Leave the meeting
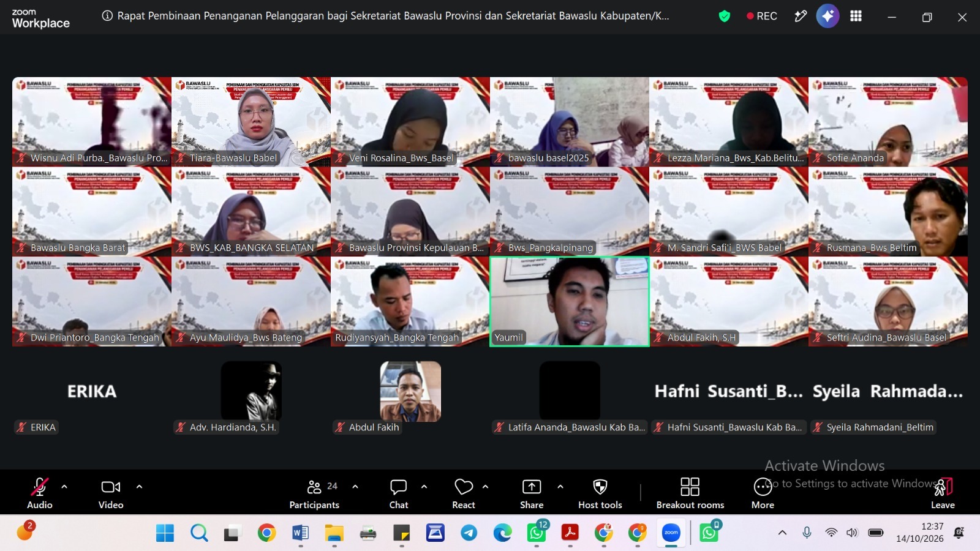The height and width of the screenshot is (551, 980). (943, 493)
